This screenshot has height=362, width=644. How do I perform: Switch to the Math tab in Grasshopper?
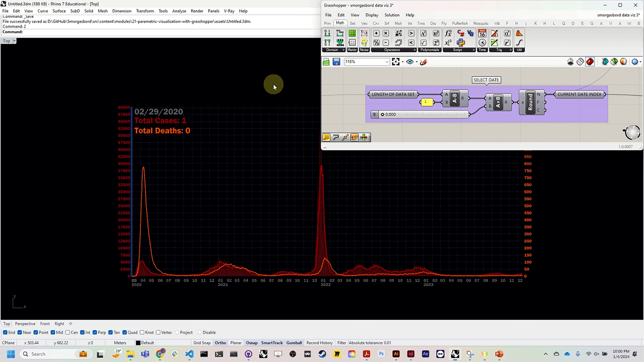coord(340,23)
